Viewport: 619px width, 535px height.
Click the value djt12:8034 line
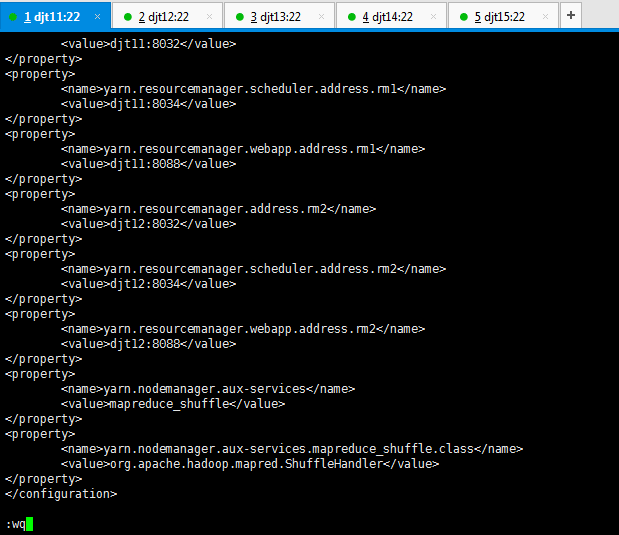point(148,284)
